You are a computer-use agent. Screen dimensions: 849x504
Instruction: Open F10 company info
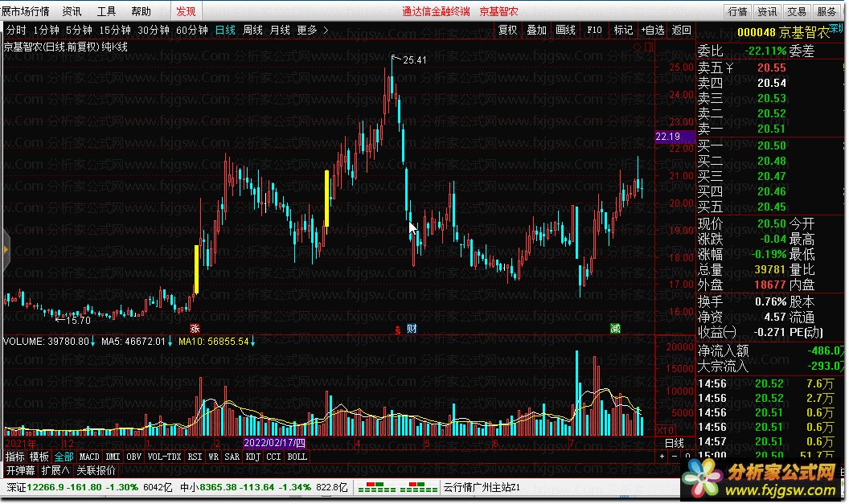(594, 31)
